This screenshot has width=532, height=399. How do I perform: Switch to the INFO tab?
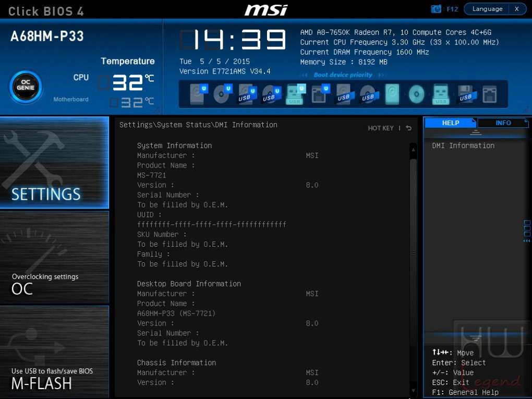pyautogui.click(x=503, y=123)
